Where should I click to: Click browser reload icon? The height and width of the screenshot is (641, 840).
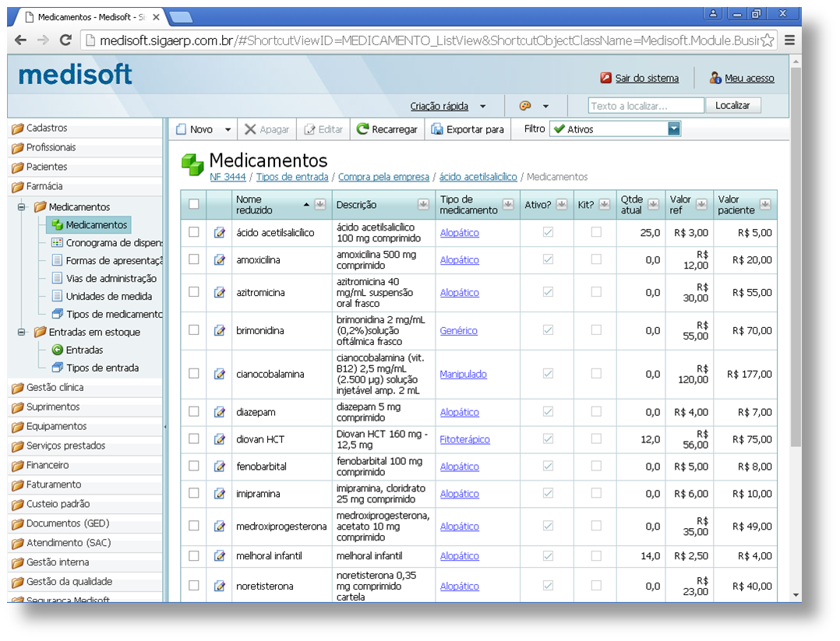(65, 41)
